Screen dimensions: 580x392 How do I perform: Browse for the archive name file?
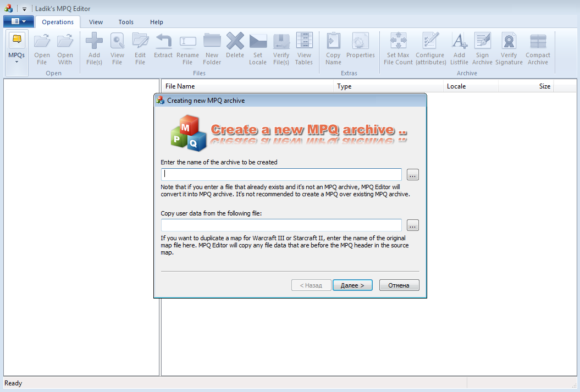pos(412,174)
